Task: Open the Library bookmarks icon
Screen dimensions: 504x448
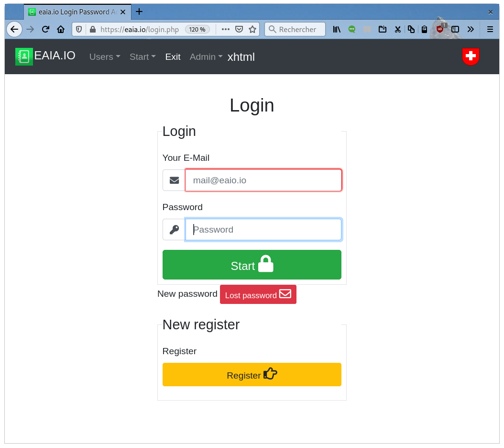Action: (337, 29)
